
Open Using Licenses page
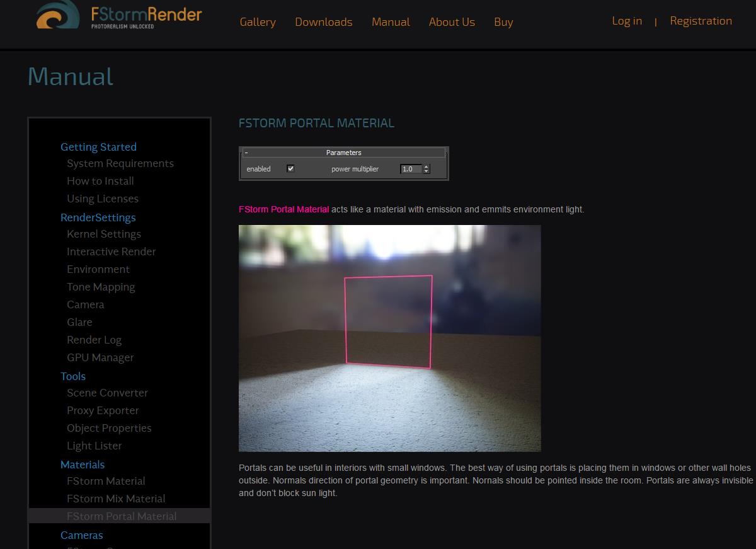coord(103,199)
